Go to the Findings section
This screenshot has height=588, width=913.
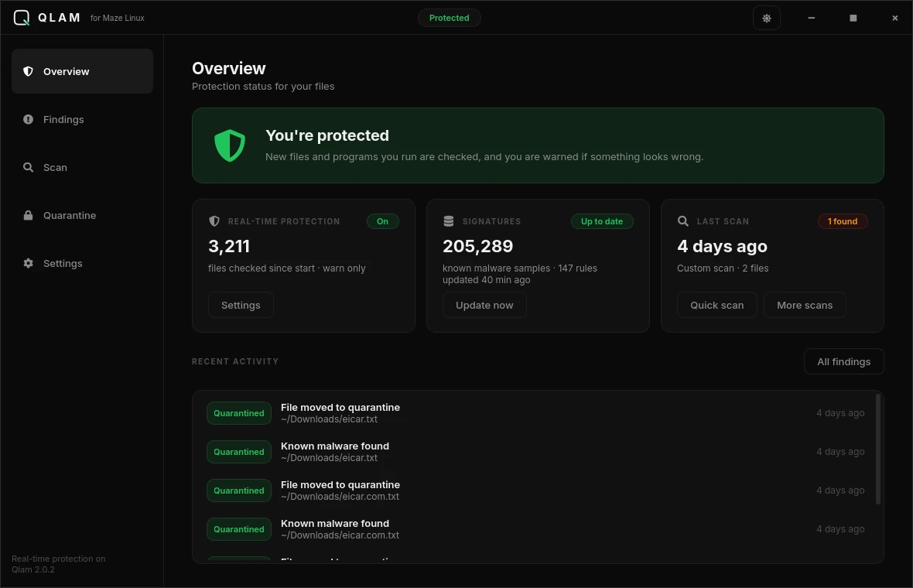(82, 119)
